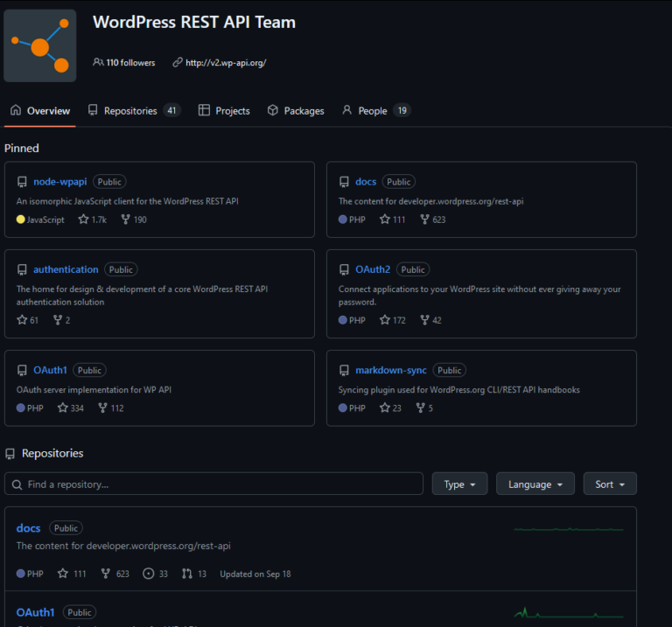
Task: Click the followers people icon
Action: (x=98, y=63)
